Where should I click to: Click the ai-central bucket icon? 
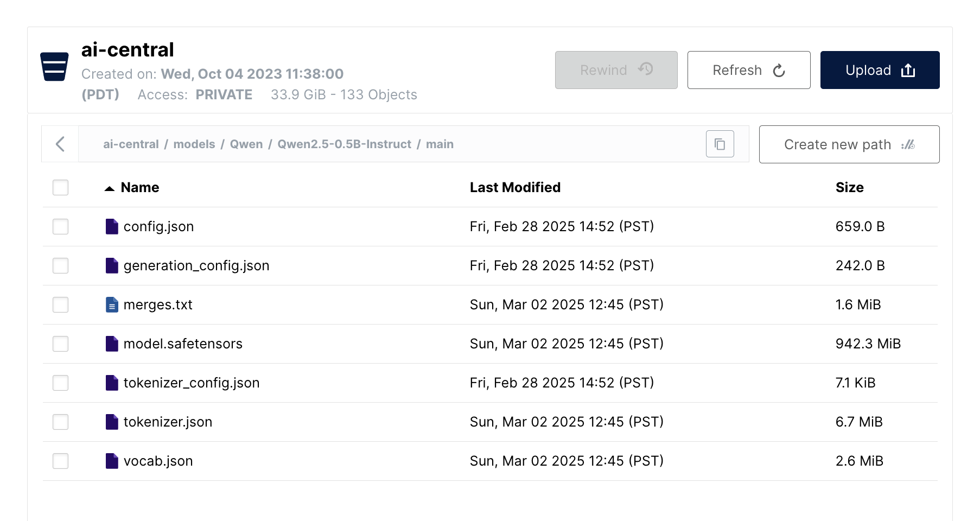click(x=54, y=67)
